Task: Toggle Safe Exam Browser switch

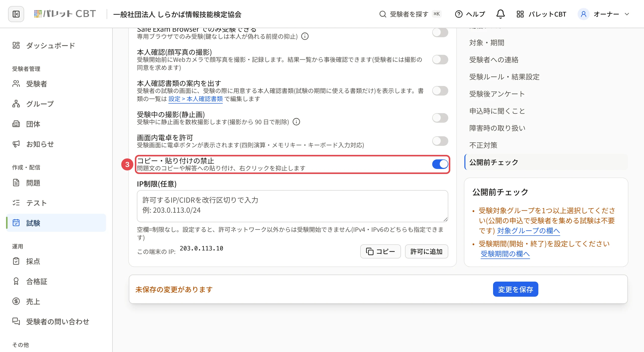Action: point(440,32)
